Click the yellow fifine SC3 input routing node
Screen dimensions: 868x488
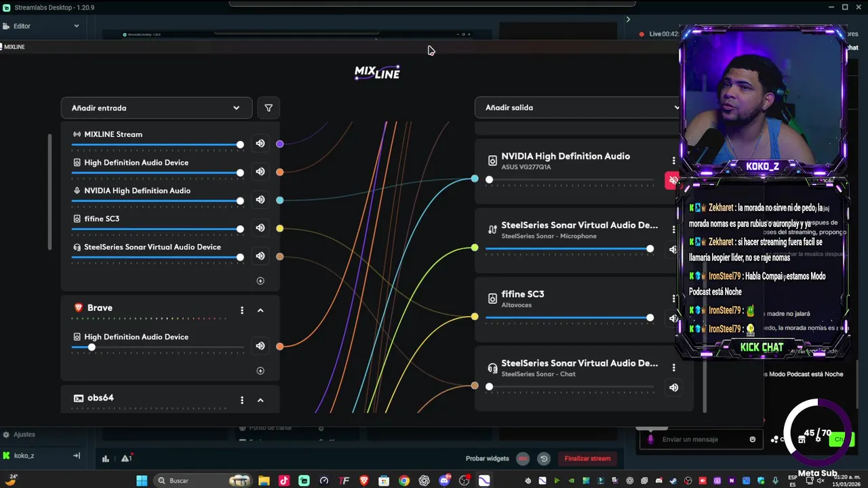tap(279, 228)
